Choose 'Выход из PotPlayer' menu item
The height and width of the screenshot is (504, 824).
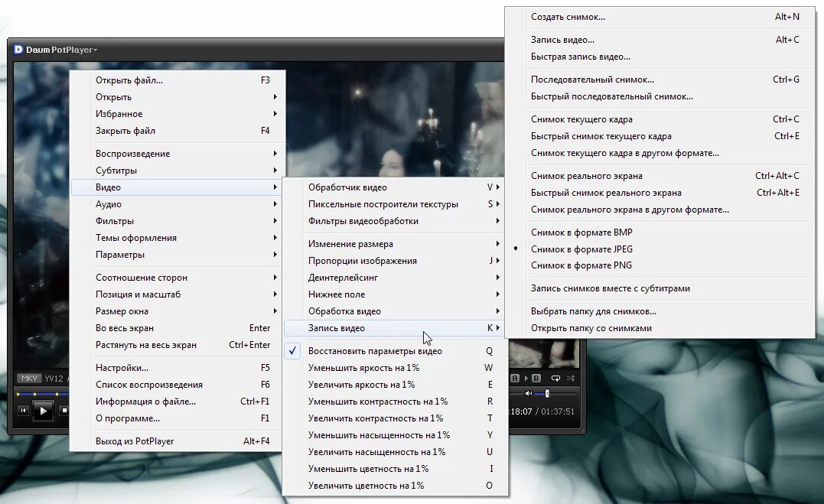[178, 441]
